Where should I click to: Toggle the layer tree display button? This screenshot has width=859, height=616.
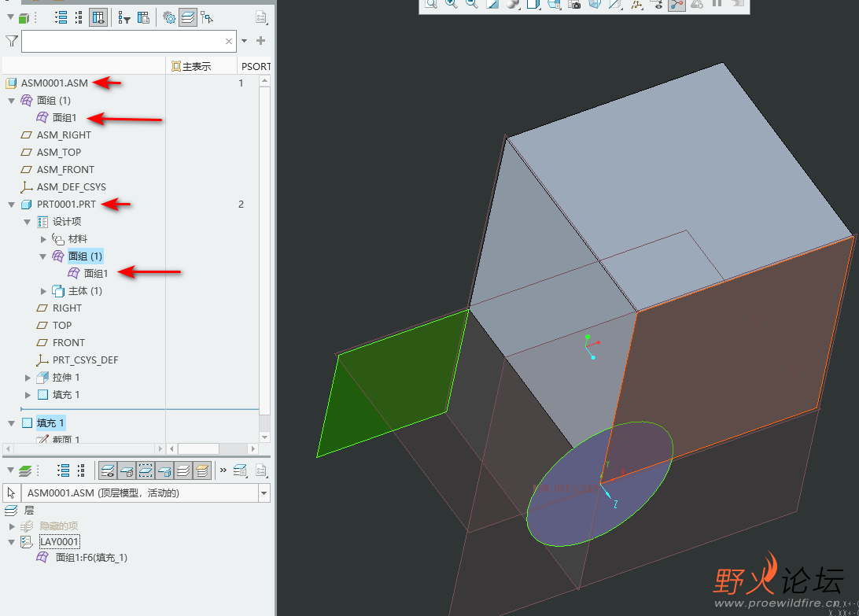pyautogui.click(x=188, y=18)
